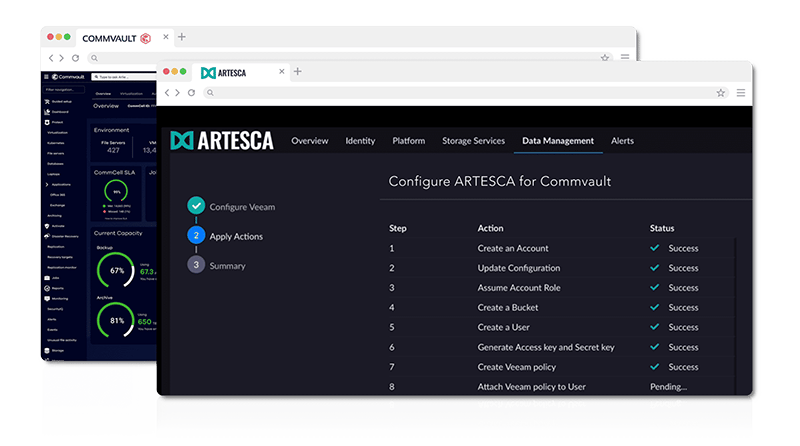
Task: Click the Summary step label
Action: point(228,266)
